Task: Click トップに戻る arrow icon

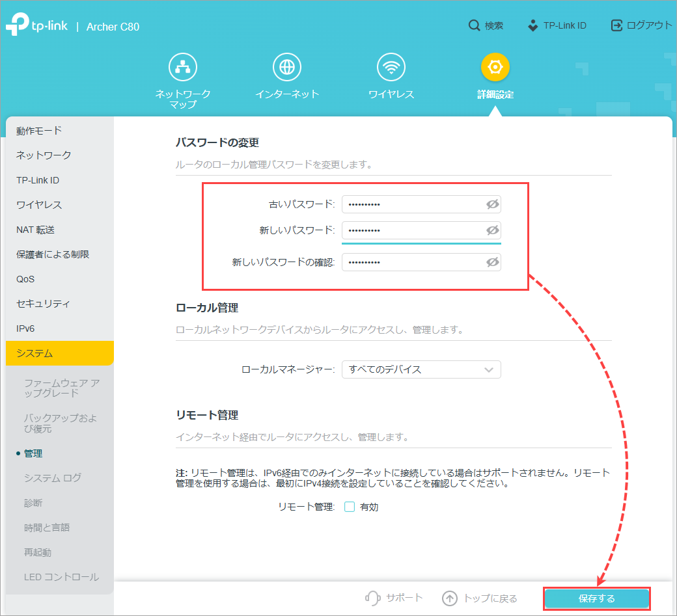Action: (449, 598)
